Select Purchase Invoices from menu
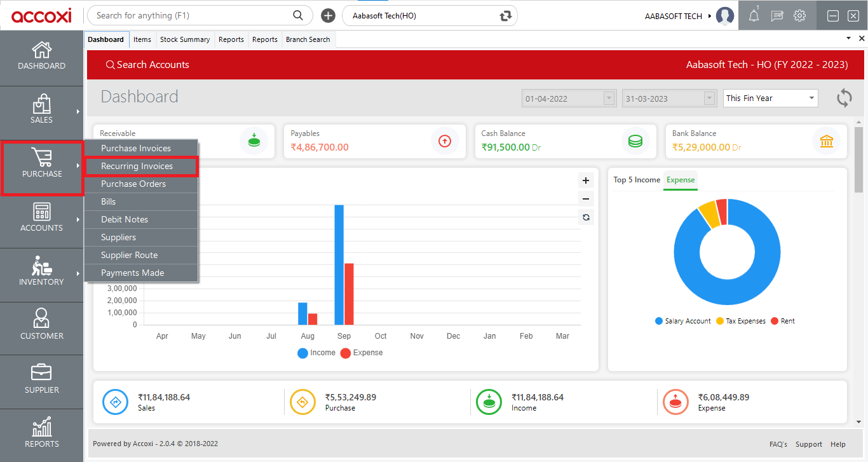The image size is (868, 462). tap(141, 148)
